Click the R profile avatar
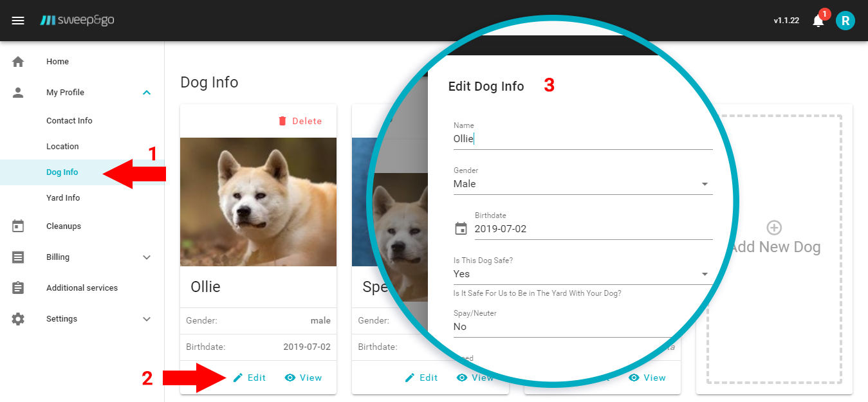Viewport: 868px width, 402px height. (845, 20)
